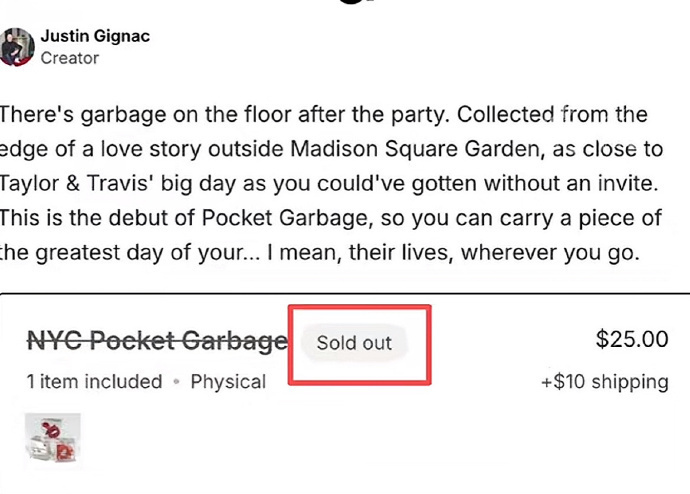This screenshot has height=494, width=690.
Task: Open Justin Gignac's profile avatar
Action: 17,47
